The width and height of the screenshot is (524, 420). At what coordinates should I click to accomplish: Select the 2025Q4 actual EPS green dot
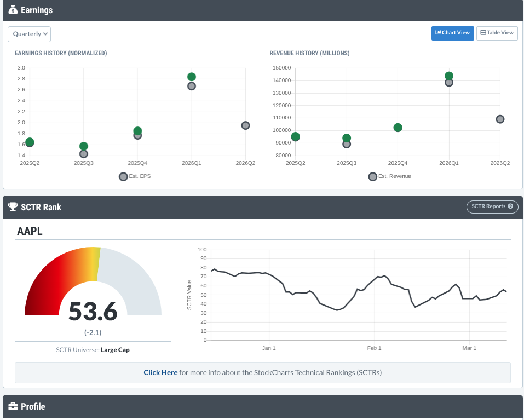pos(137,131)
